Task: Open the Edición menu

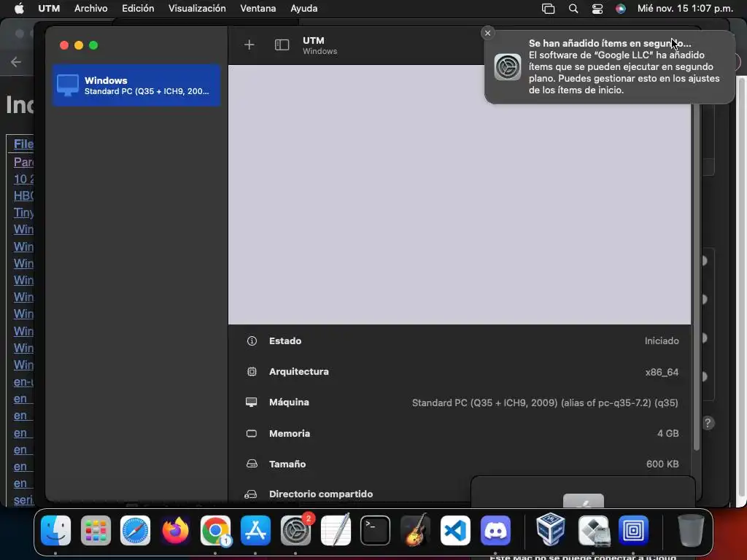Action: 138,9
